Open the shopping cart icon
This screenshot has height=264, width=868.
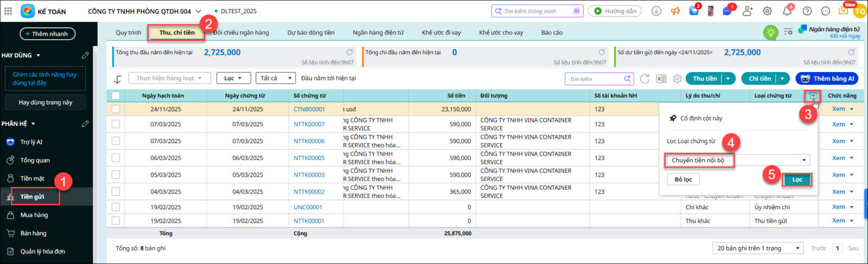[x=694, y=11]
